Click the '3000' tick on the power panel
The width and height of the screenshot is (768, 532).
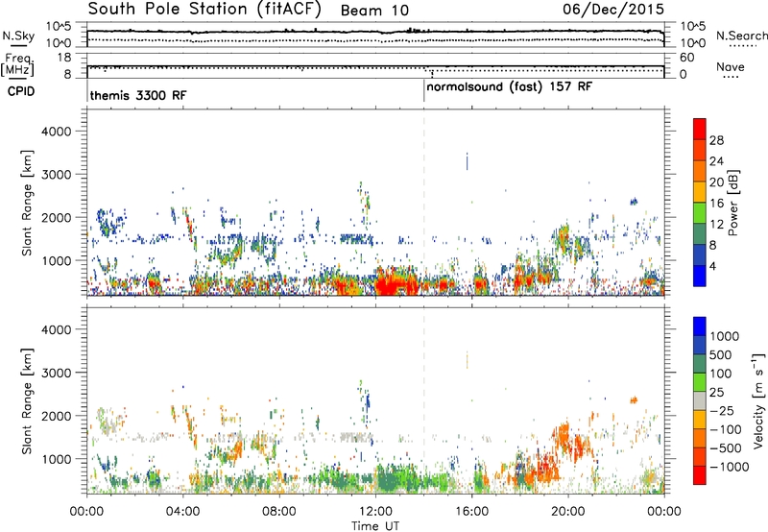click(x=57, y=175)
